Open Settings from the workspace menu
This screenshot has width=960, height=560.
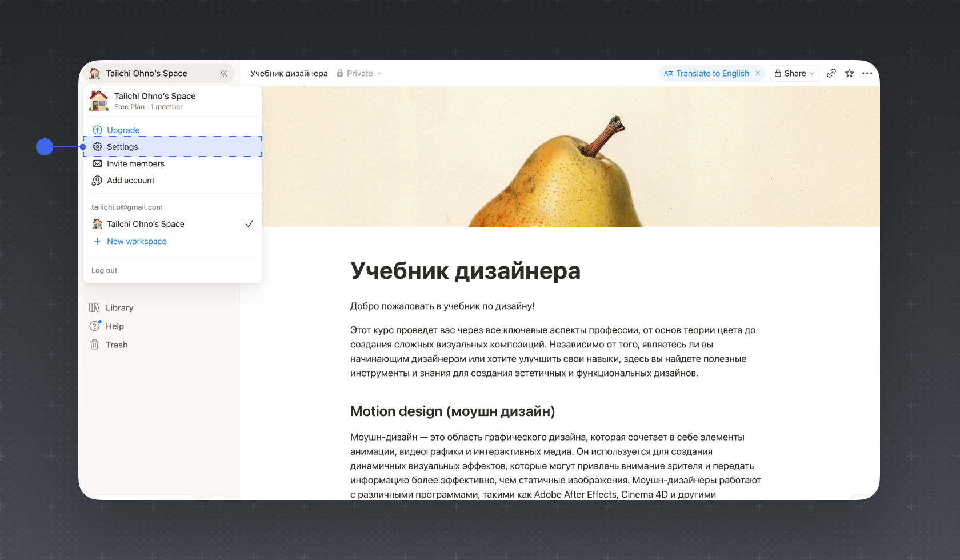173,147
